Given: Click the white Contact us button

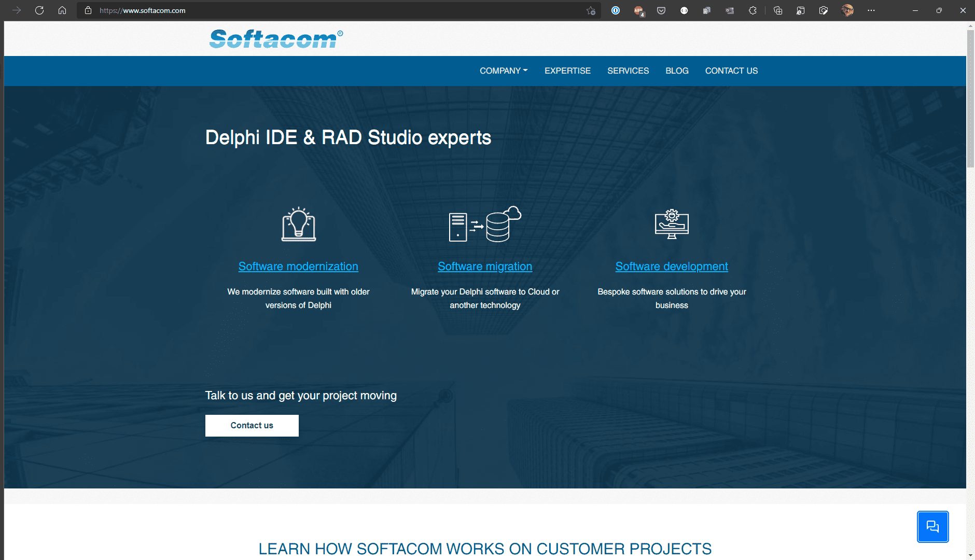Looking at the screenshot, I should (252, 426).
